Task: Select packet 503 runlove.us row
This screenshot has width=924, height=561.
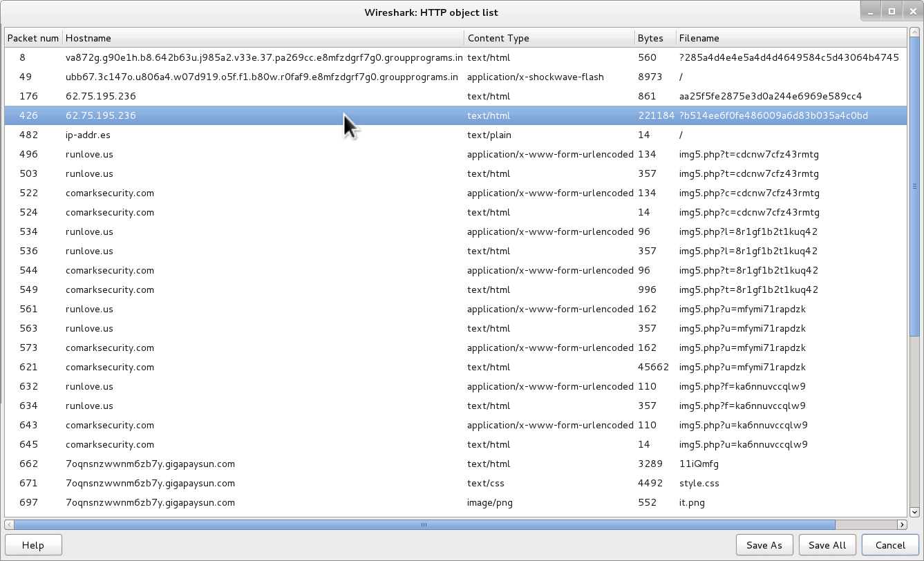Action: [x=455, y=173]
